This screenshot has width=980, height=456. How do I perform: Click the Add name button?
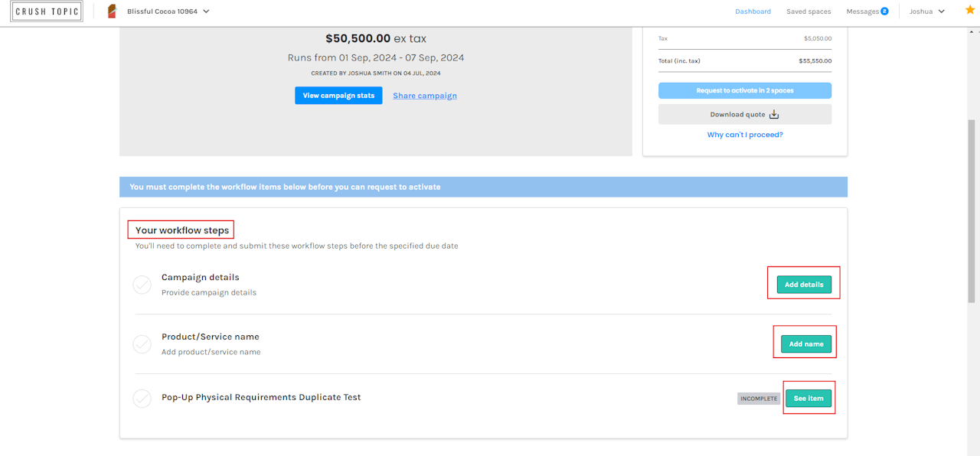[x=806, y=344]
